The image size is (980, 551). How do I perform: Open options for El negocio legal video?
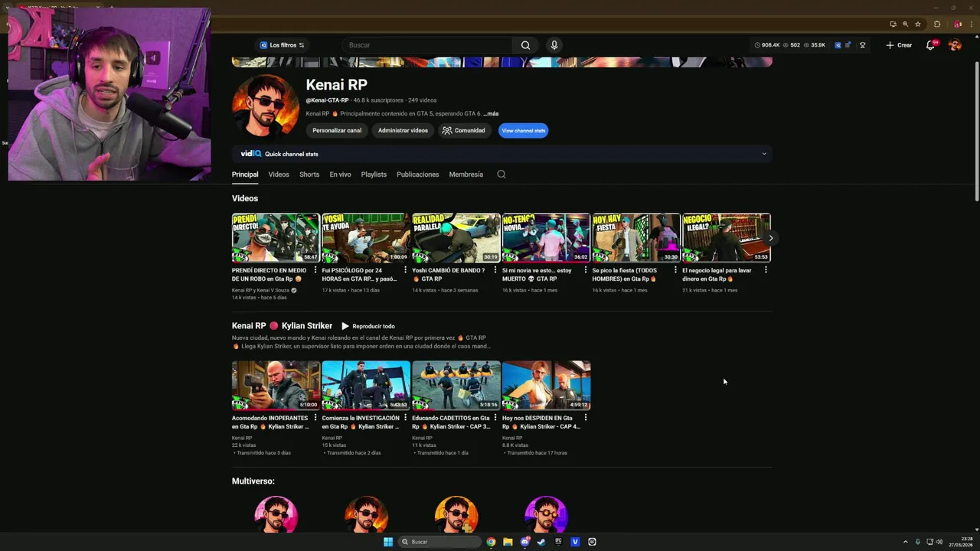click(x=766, y=270)
